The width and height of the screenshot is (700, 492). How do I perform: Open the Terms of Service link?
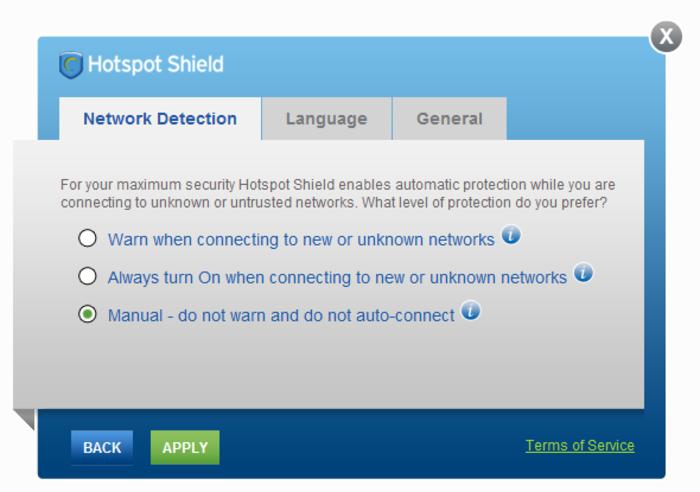pyautogui.click(x=580, y=446)
